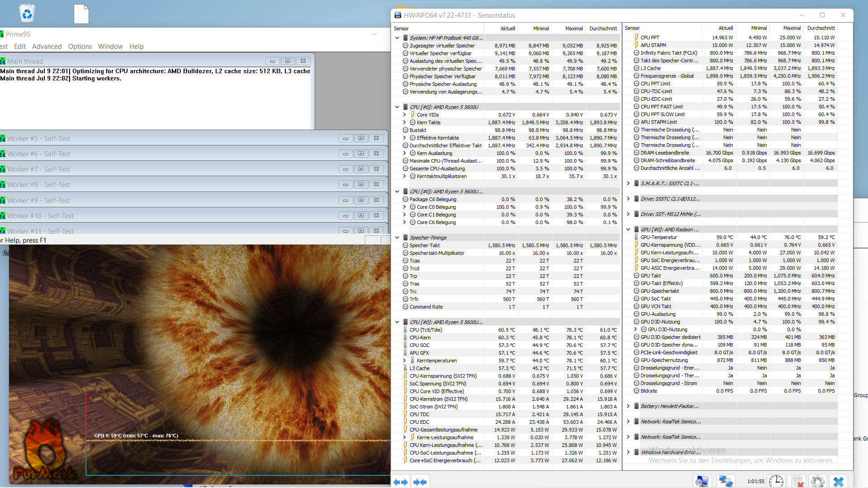Click the Durchschnitt column header in right pane

pyautogui.click(x=821, y=28)
